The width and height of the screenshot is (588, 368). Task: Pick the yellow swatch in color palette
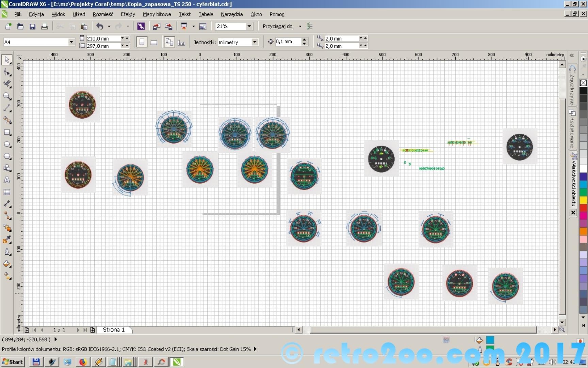point(583,200)
